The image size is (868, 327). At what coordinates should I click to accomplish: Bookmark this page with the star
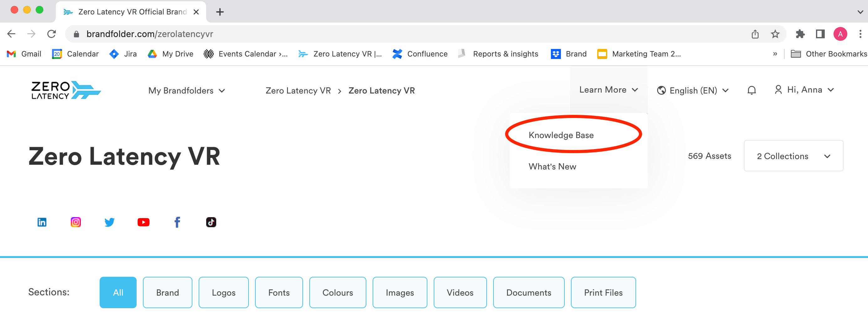775,34
